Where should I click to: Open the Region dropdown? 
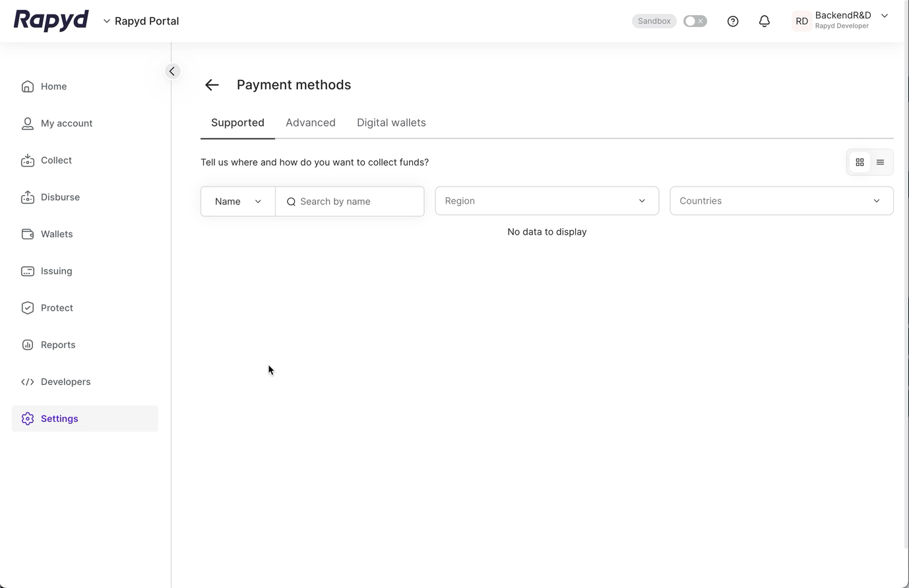tap(546, 200)
